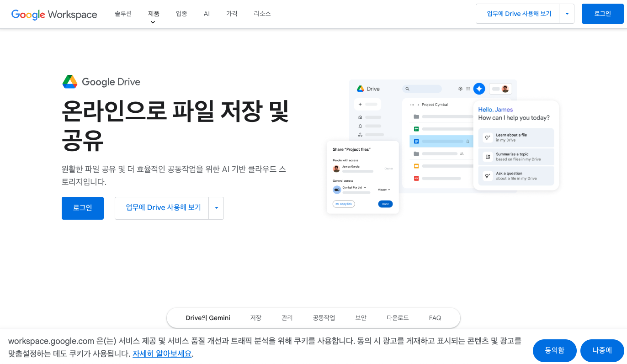Viewport: 627px width, 364px height.
Task: Select the 저장 tab
Action: [255, 318]
